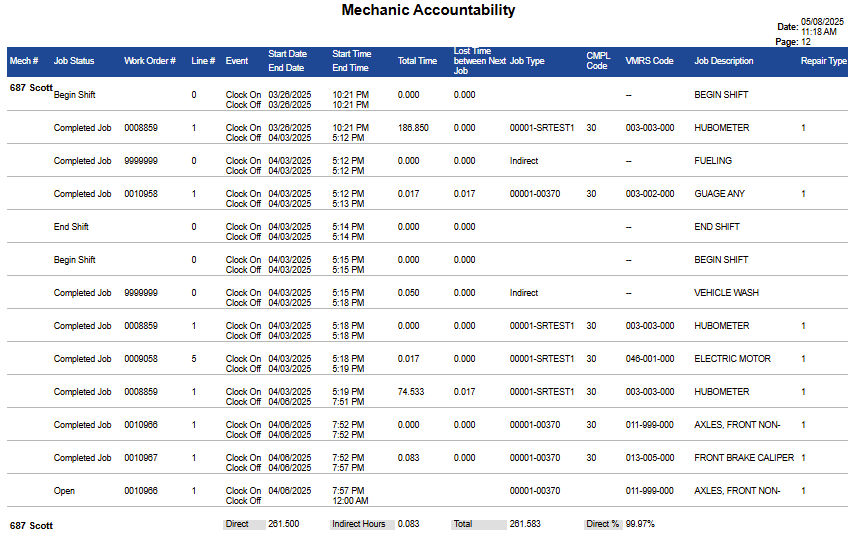Click the Mechanic Accountability report title
The height and width of the screenshot is (537, 858).
tap(428, 11)
